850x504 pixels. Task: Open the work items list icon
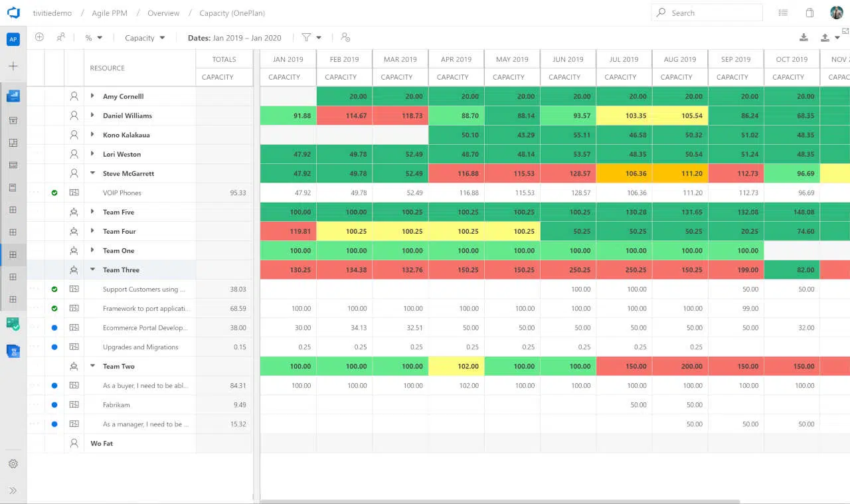784,13
